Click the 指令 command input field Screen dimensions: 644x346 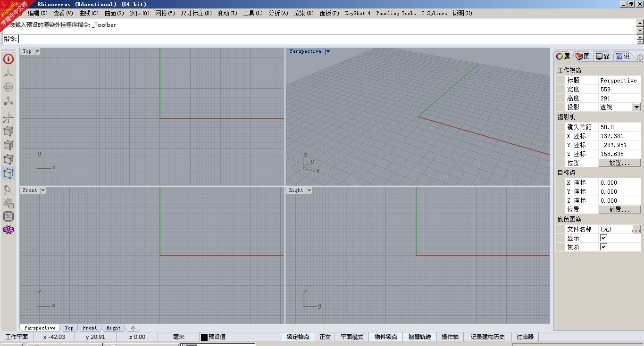(x=327, y=39)
